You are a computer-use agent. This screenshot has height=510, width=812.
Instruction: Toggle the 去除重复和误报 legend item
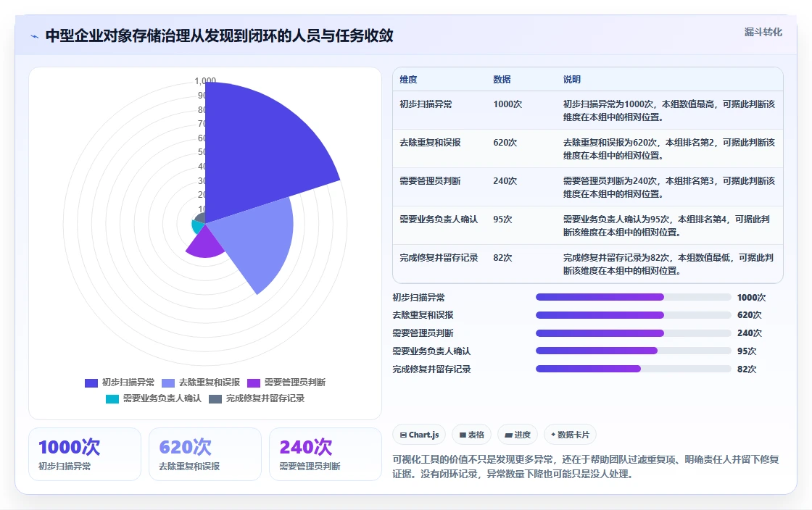point(201,382)
